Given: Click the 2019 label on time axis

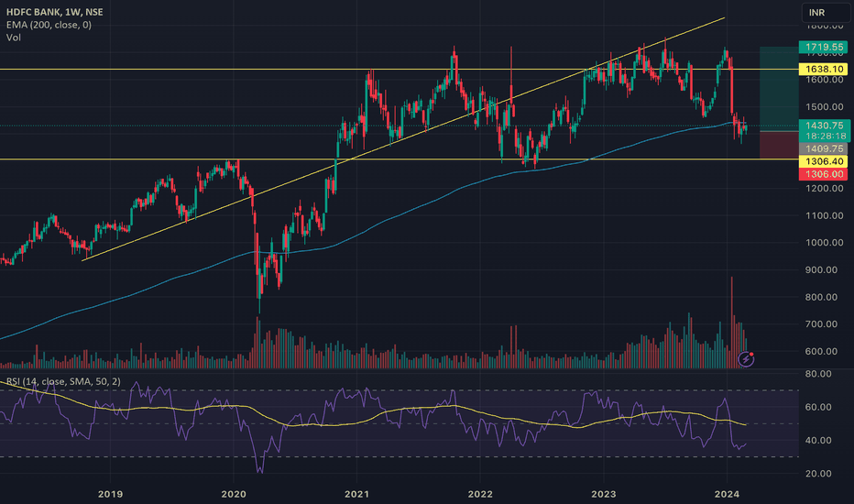Looking at the screenshot, I should (x=110, y=494).
